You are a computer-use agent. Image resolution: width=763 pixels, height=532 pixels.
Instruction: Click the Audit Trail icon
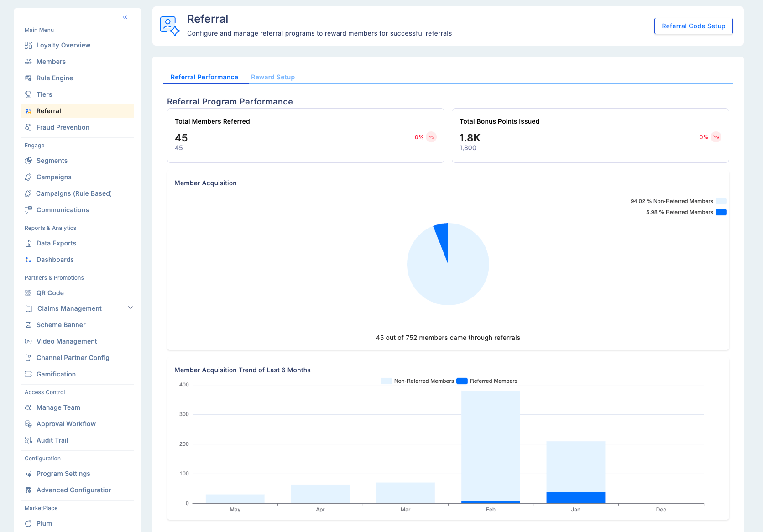(x=28, y=440)
